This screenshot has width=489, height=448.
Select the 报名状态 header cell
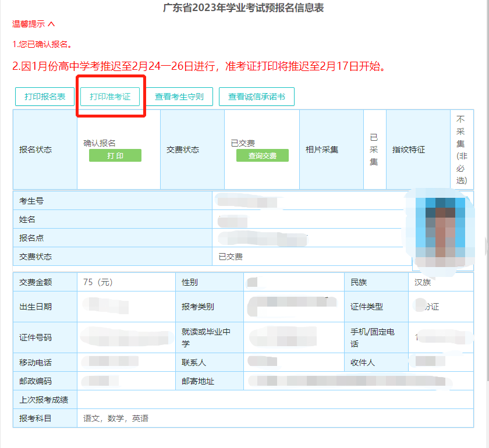[x=45, y=150]
